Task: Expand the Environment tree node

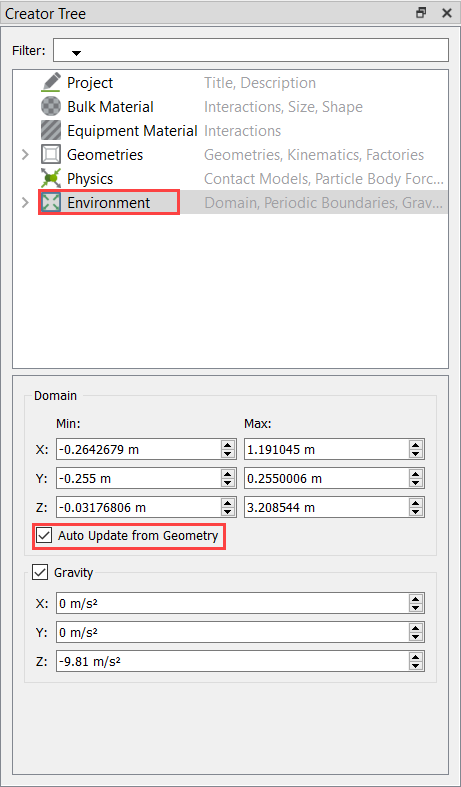Action: click(25, 203)
